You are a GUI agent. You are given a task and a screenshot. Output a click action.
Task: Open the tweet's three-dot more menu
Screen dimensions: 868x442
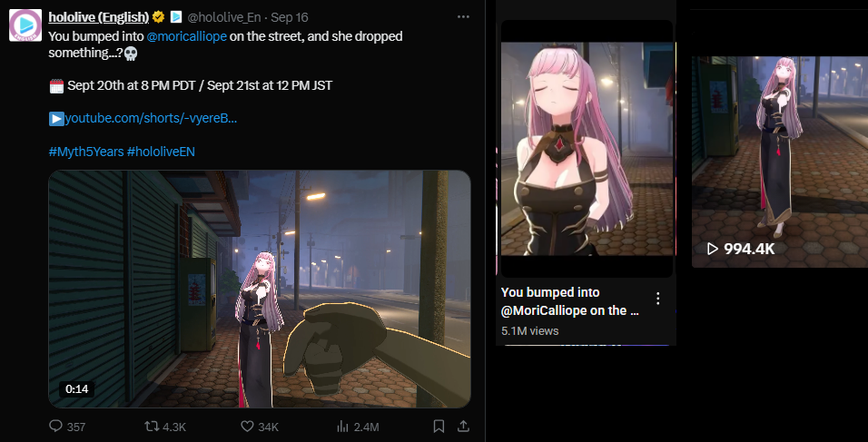click(463, 17)
